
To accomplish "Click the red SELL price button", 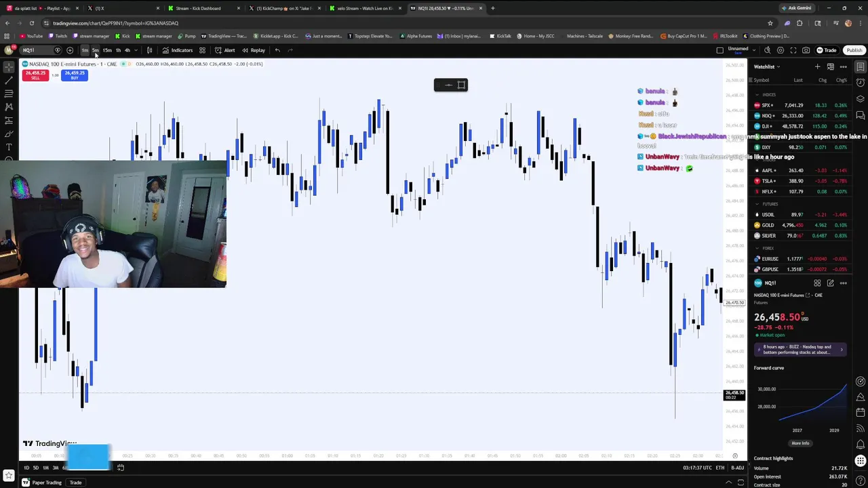I will 35,75.
